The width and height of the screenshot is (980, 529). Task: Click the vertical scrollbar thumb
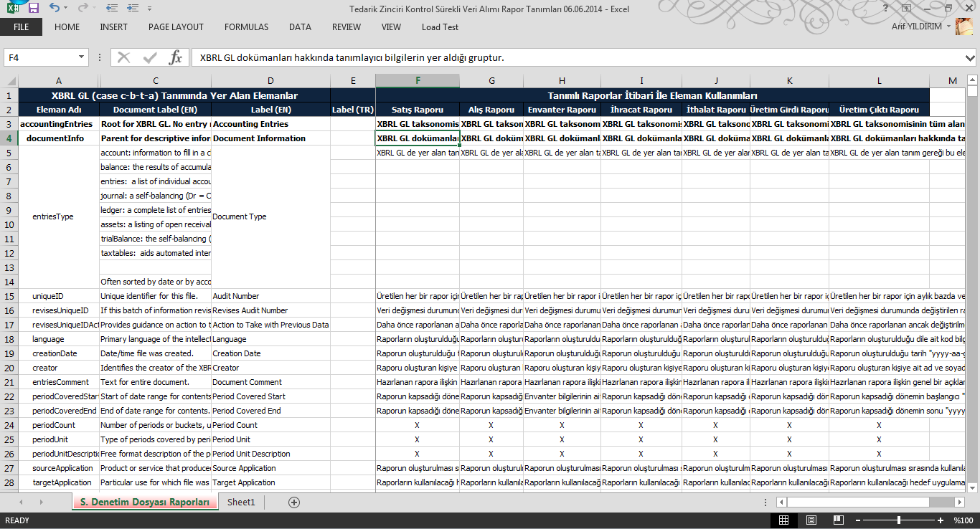tap(973, 91)
